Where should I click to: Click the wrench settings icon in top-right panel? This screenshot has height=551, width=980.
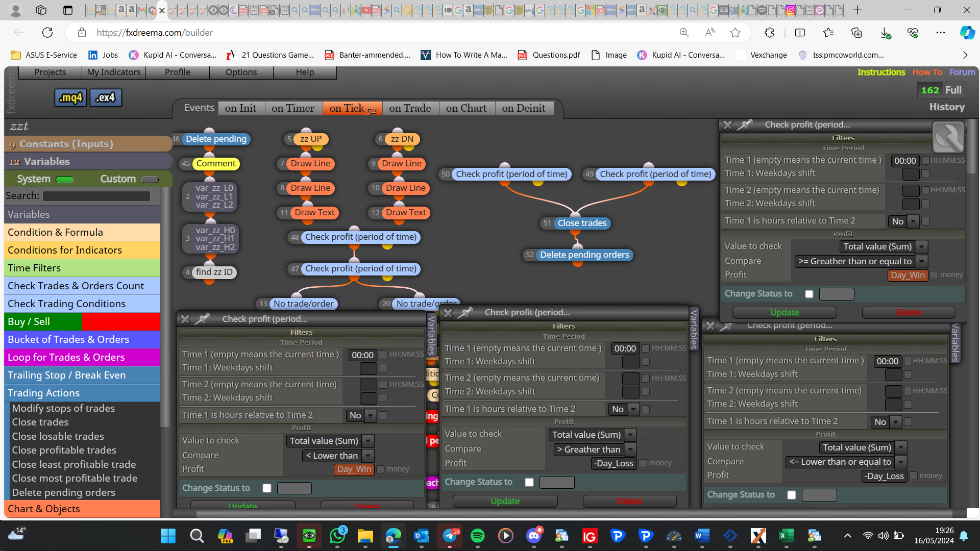click(948, 137)
